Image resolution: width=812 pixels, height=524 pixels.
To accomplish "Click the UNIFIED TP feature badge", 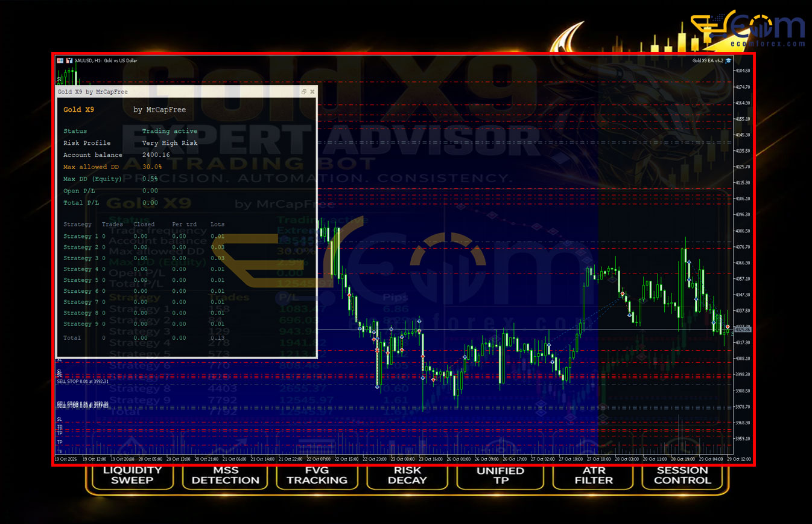I will [501, 475].
